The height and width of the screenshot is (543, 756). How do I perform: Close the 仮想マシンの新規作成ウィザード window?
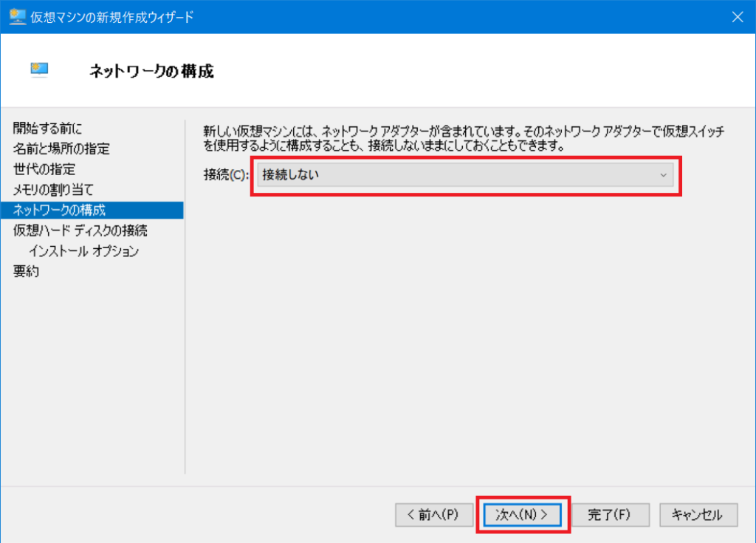coord(738,17)
